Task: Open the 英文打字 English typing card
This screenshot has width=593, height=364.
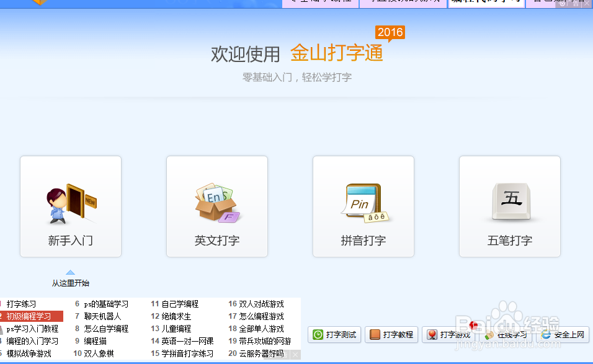Action: click(217, 206)
